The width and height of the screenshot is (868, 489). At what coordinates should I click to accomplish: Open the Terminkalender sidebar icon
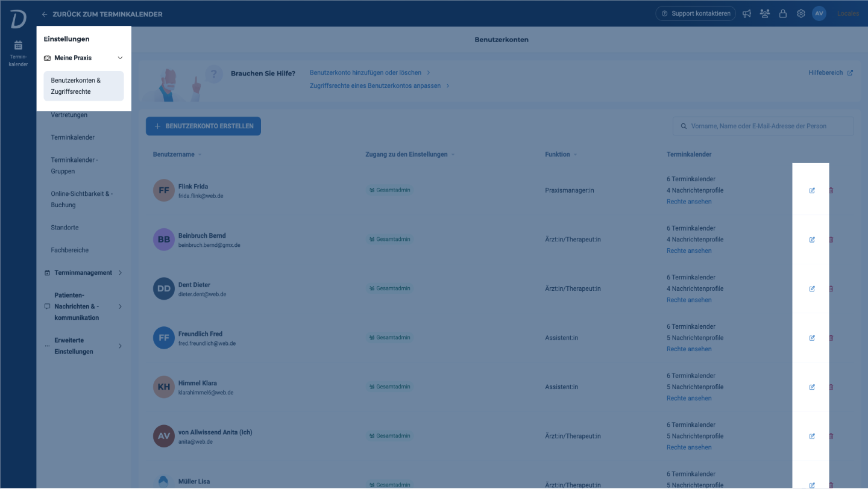point(18,52)
